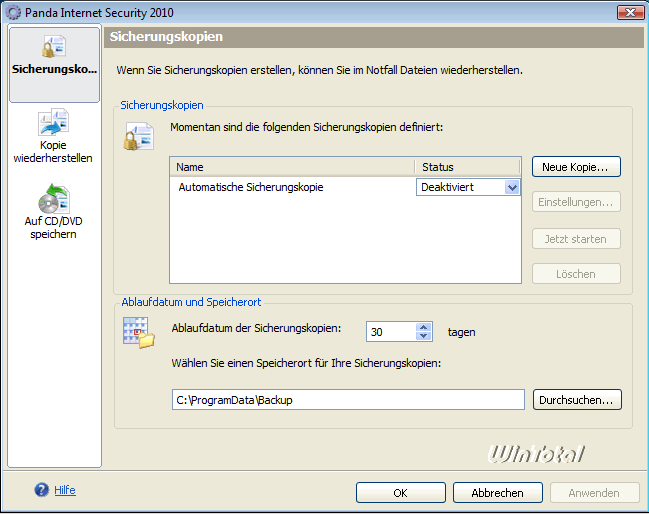Open Auf CD/DVD speichern section

click(53, 211)
